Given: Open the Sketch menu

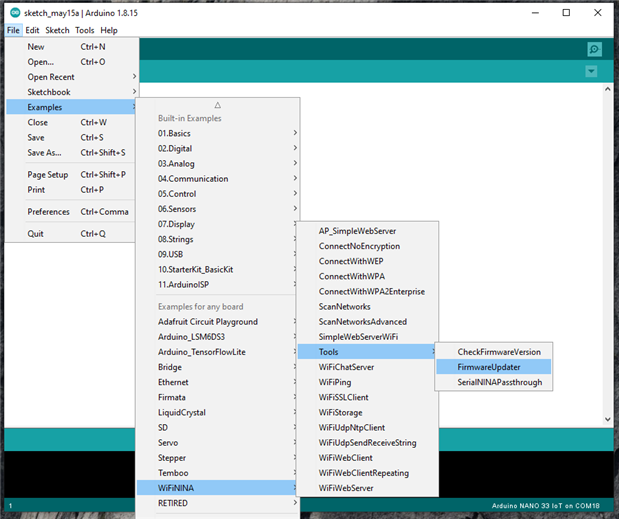Looking at the screenshot, I should (x=57, y=30).
